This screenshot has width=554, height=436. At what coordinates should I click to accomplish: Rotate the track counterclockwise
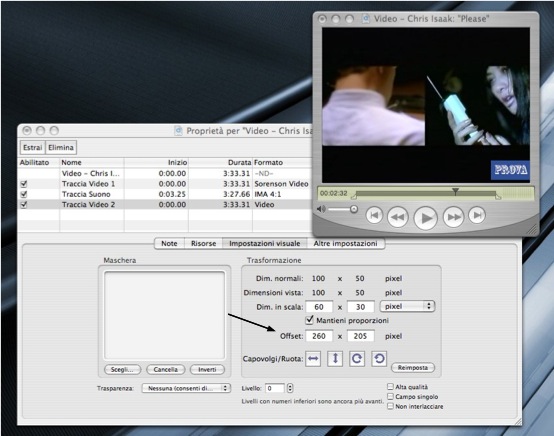click(379, 359)
